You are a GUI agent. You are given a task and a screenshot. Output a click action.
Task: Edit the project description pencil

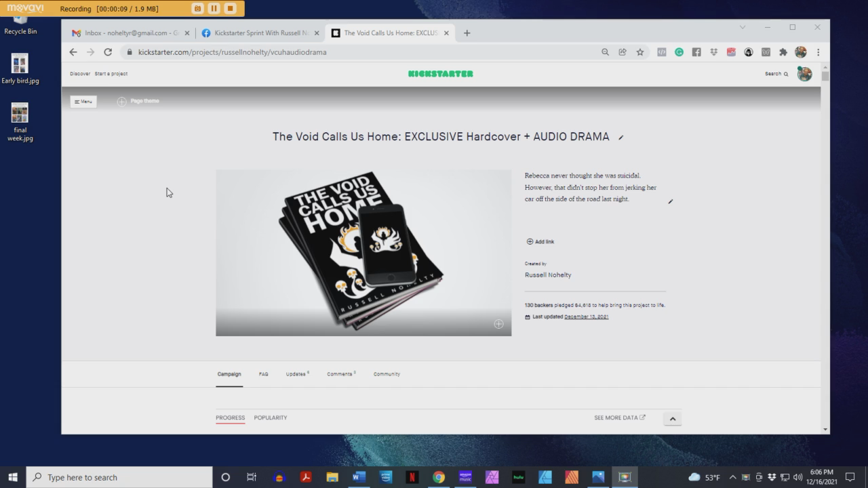[671, 201]
